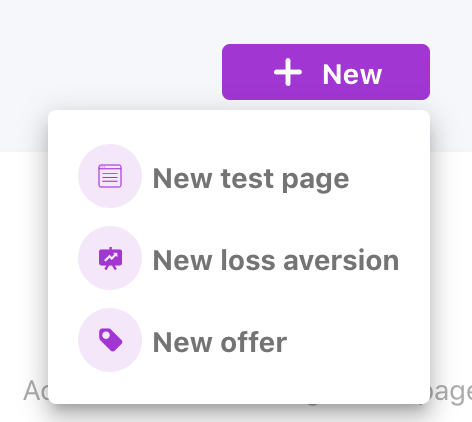Screen dimensions: 472x422
Task: Choose New loss aversion from the dropdown
Action: pos(239,258)
